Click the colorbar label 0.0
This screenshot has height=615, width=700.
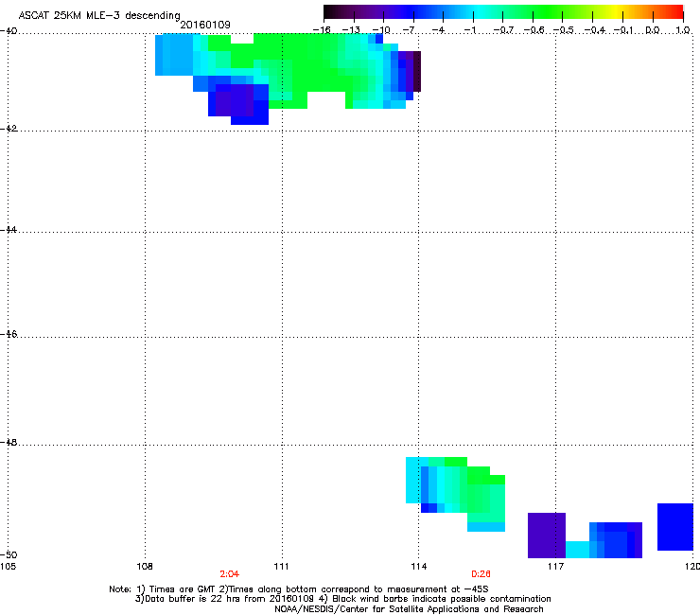(x=653, y=30)
